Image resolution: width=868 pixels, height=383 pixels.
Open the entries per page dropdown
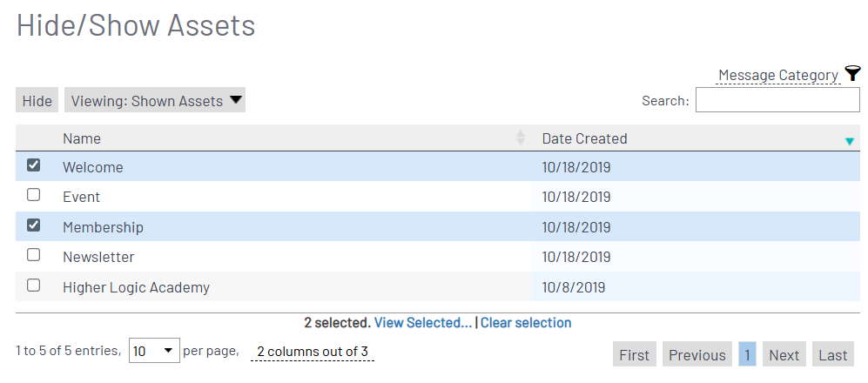point(154,351)
